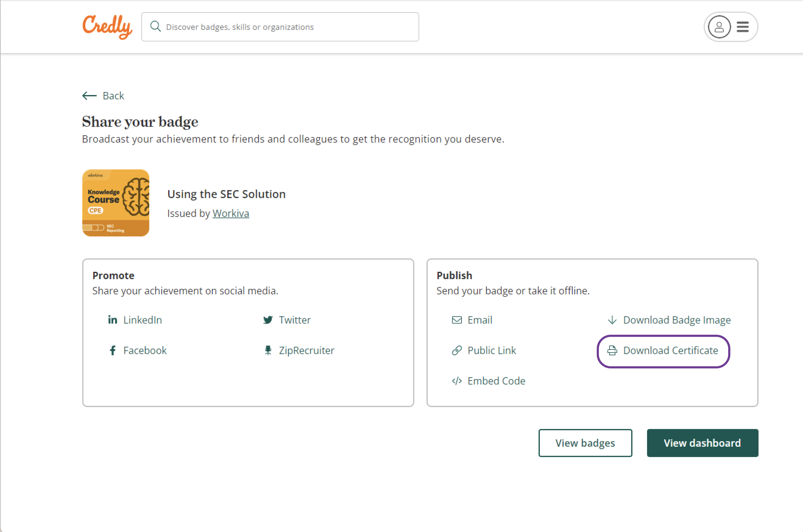Click the Facebook f icon

(x=113, y=351)
